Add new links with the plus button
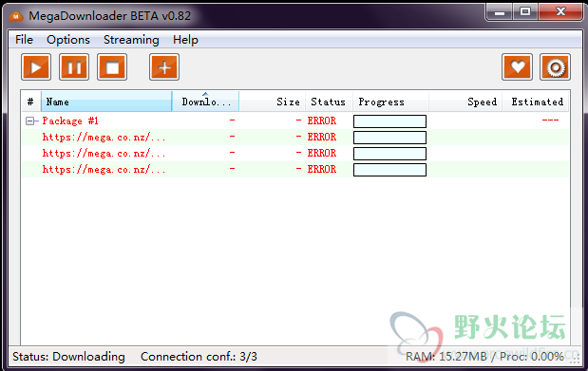 coord(164,67)
